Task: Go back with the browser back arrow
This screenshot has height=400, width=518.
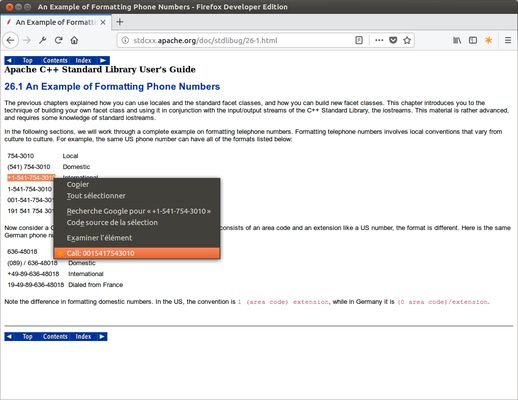Action: pos(11,40)
